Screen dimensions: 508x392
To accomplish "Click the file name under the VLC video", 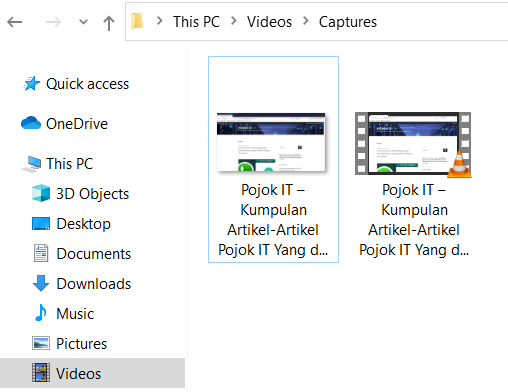I will pyautogui.click(x=414, y=220).
